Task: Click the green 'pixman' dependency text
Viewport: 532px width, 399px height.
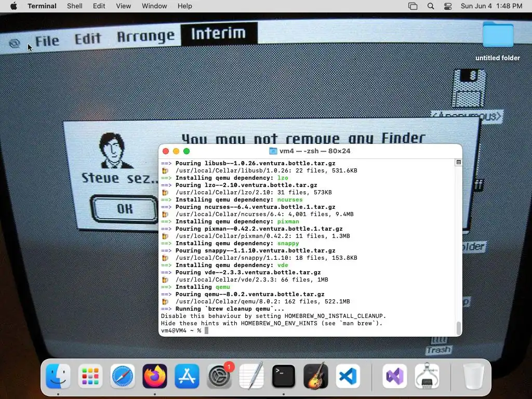Action: [x=288, y=221]
